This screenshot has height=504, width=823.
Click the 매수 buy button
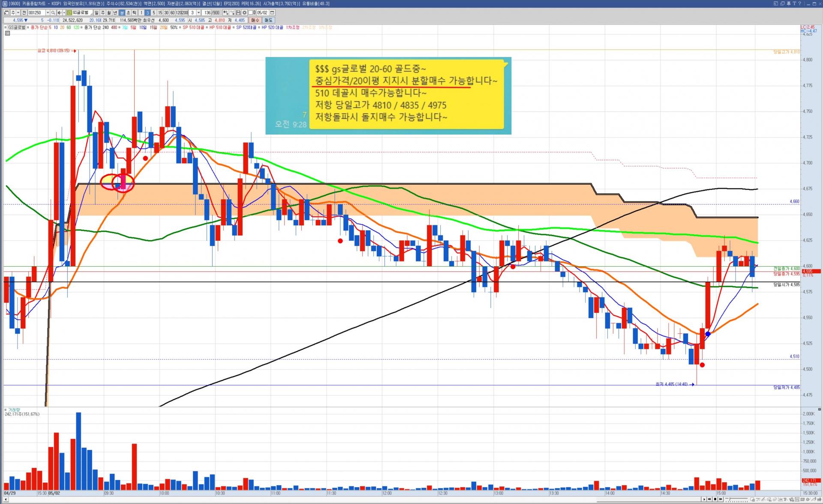[x=255, y=20]
